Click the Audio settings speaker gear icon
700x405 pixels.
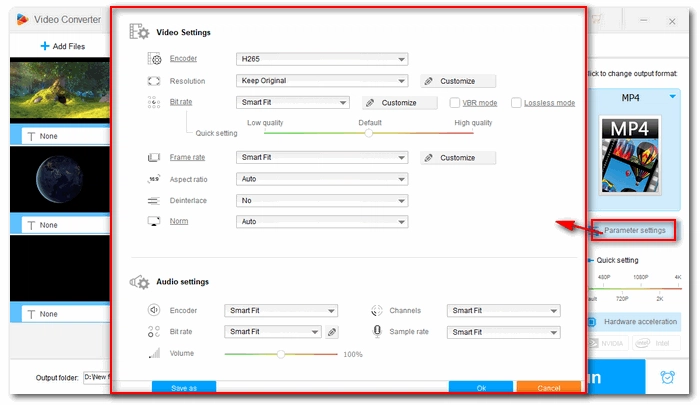(x=139, y=282)
